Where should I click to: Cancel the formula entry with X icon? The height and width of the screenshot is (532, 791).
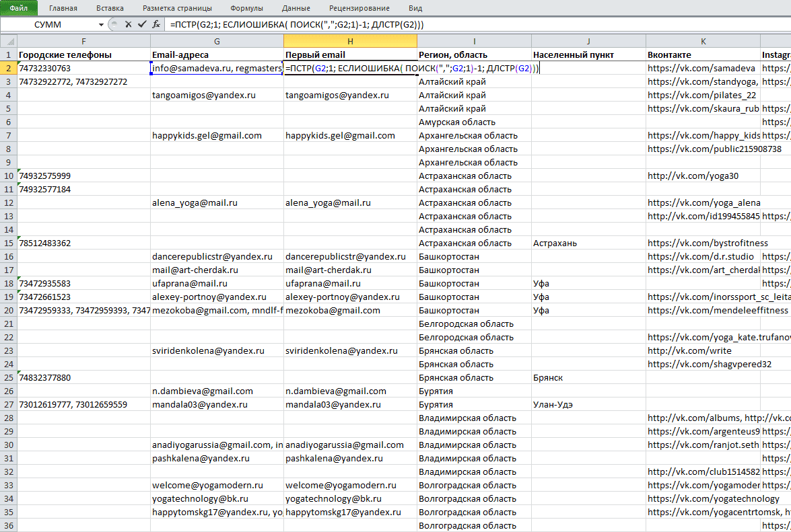tap(128, 24)
